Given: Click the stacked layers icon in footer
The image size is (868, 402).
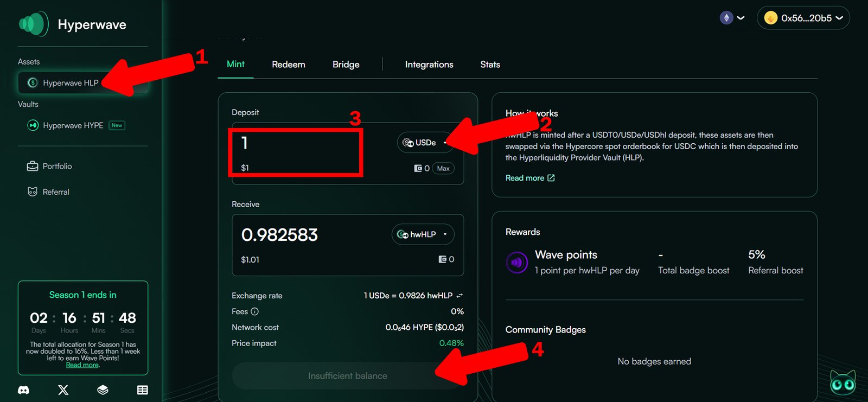Looking at the screenshot, I should (103, 390).
